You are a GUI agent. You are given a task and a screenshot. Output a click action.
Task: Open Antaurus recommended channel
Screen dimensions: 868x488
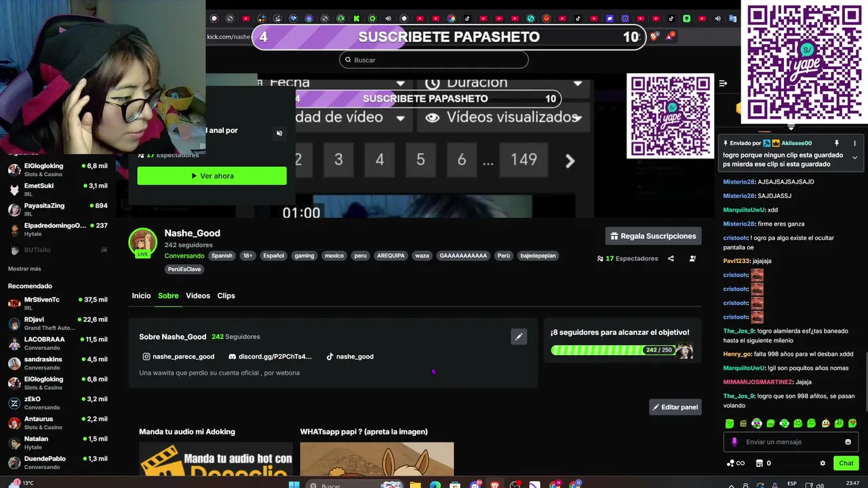click(x=58, y=423)
